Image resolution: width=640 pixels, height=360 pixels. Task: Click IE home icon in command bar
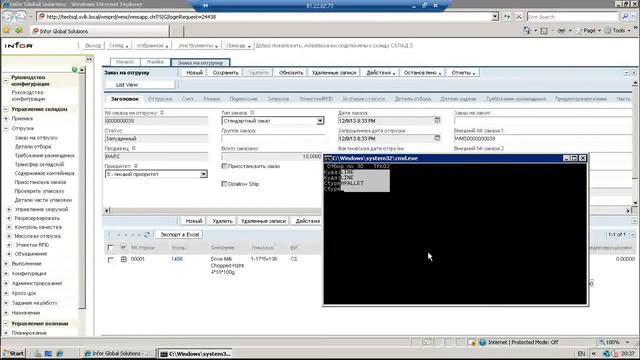pyautogui.click(x=527, y=31)
